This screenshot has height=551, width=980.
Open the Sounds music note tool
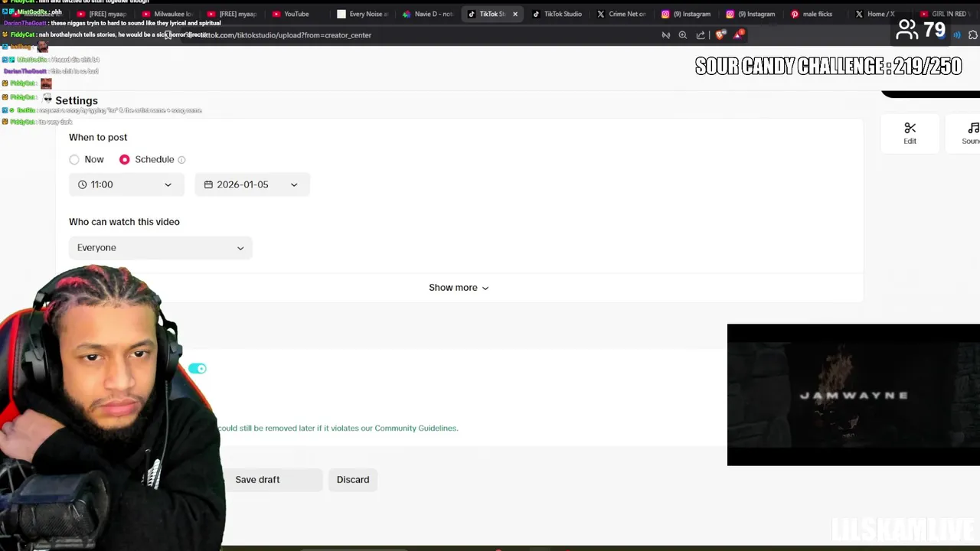pyautogui.click(x=971, y=132)
